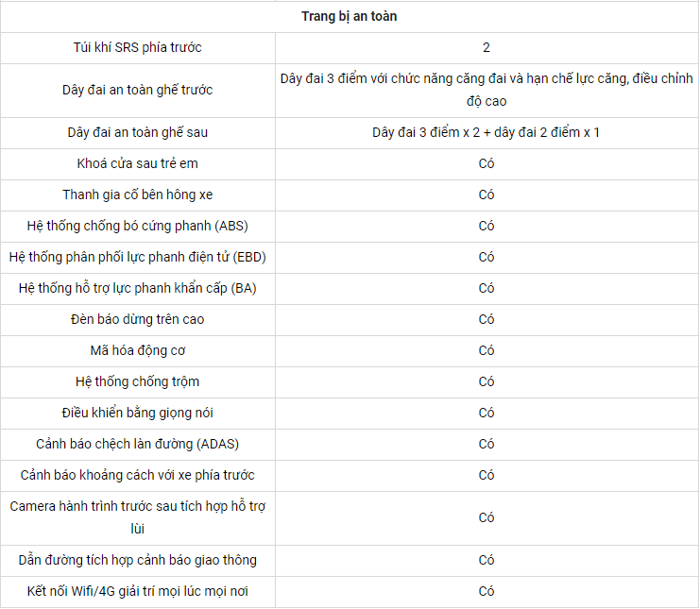
Task: Click the airbag count value "2"
Action: (x=487, y=47)
